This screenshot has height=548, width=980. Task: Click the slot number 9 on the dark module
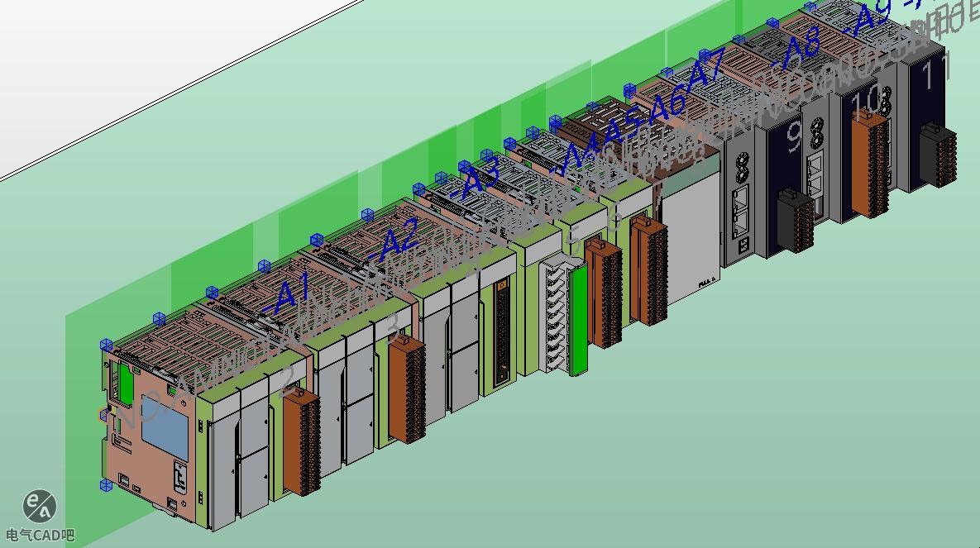[796, 137]
